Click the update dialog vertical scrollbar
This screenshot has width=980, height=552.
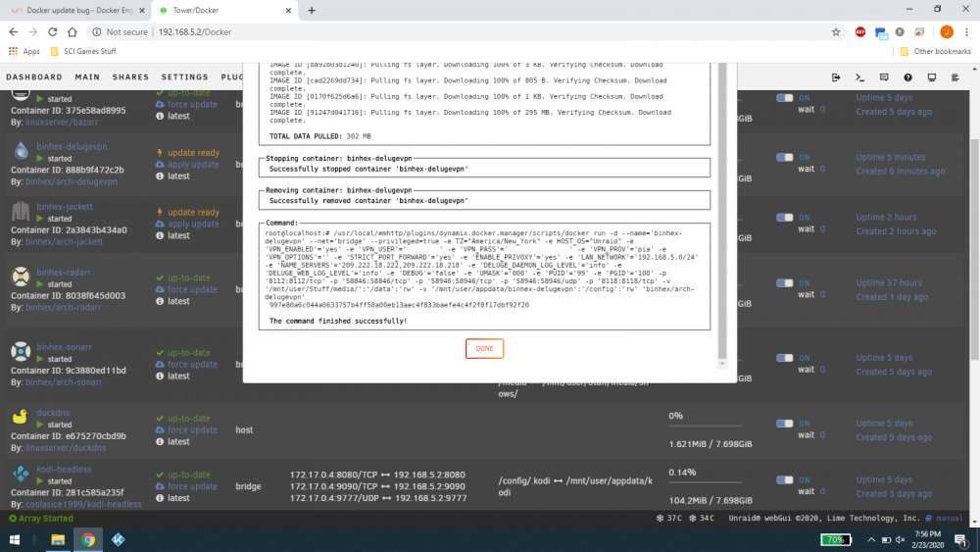click(x=722, y=210)
